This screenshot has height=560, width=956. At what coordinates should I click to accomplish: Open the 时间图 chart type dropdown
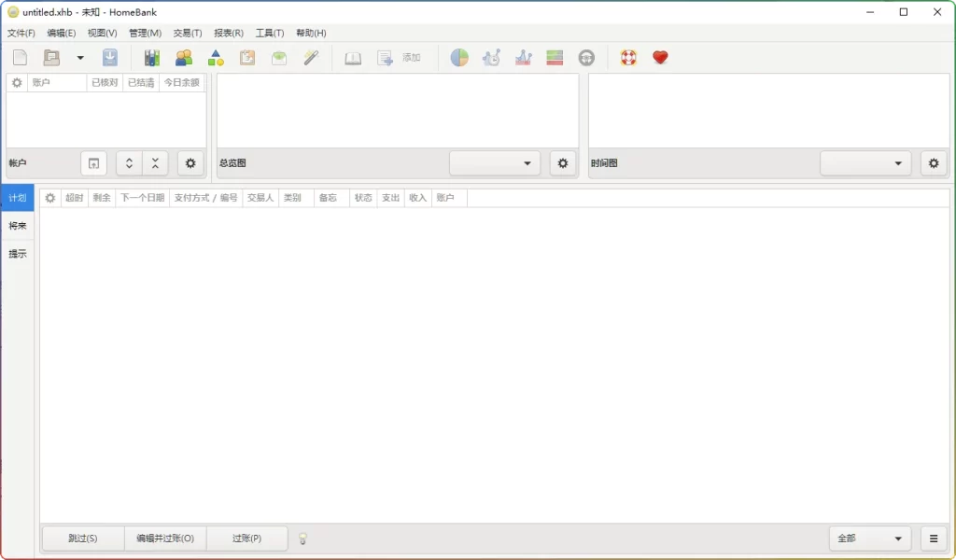[x=865, y=162]
